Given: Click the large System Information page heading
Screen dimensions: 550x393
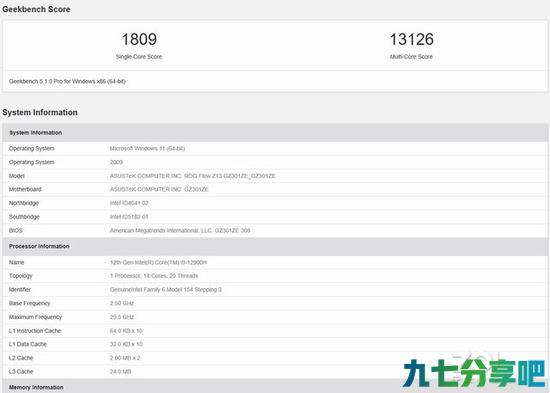Looking at the screenshot, I should [x=40, y=112].
